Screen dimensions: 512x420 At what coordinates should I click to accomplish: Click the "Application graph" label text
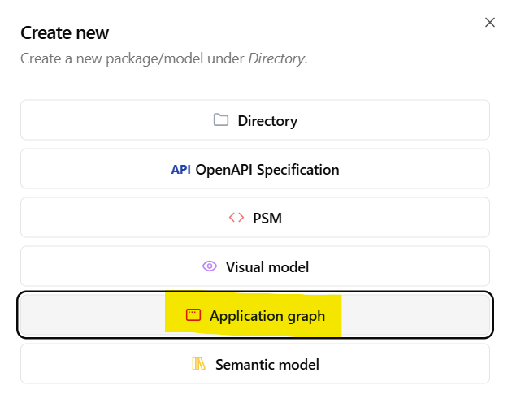(x=267, y=315)
